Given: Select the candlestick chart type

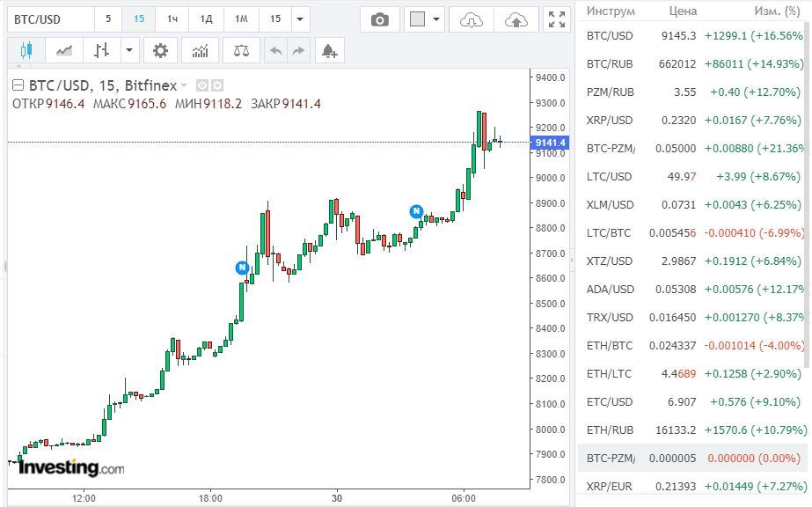Looking at the screenshot, I should point(26,50).
